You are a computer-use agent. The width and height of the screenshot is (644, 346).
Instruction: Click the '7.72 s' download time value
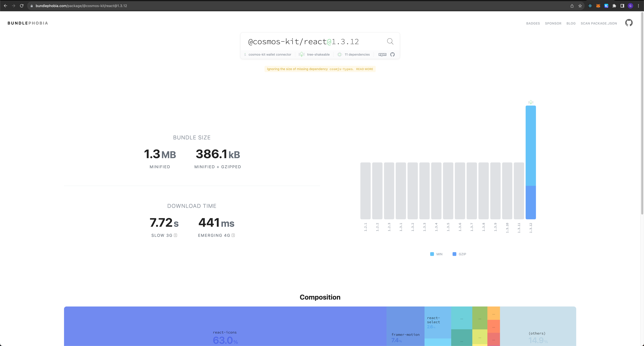(x=164, y=222)
